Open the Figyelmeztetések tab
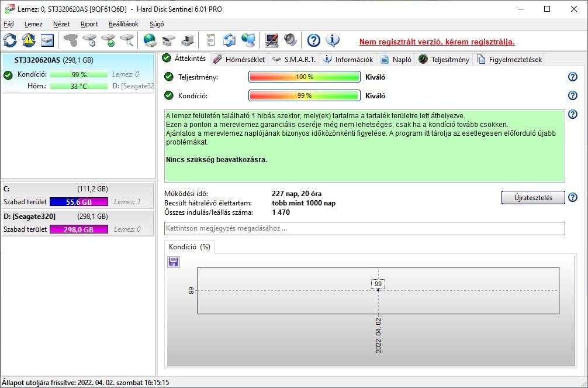The width and height of the screenshot is (588, 388). click(509, 59)
